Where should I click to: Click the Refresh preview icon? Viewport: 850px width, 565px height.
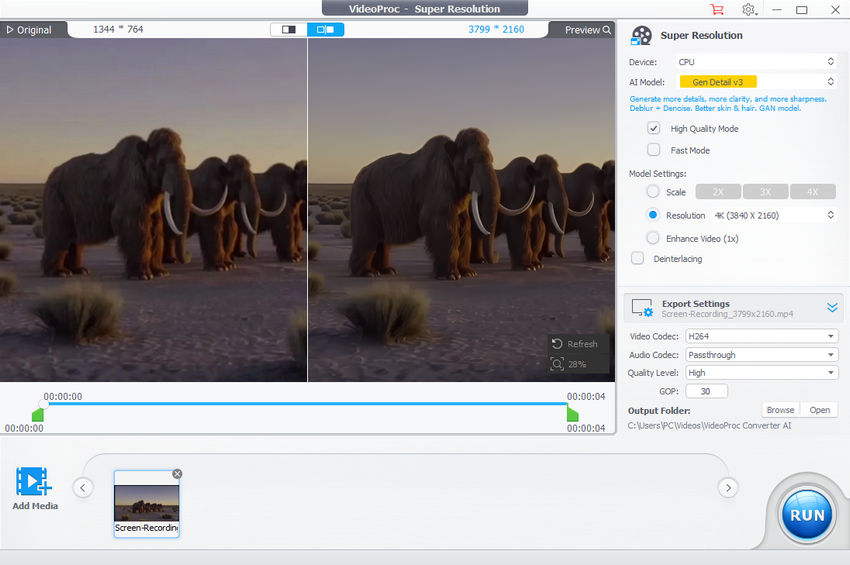[x=557, y=344]
